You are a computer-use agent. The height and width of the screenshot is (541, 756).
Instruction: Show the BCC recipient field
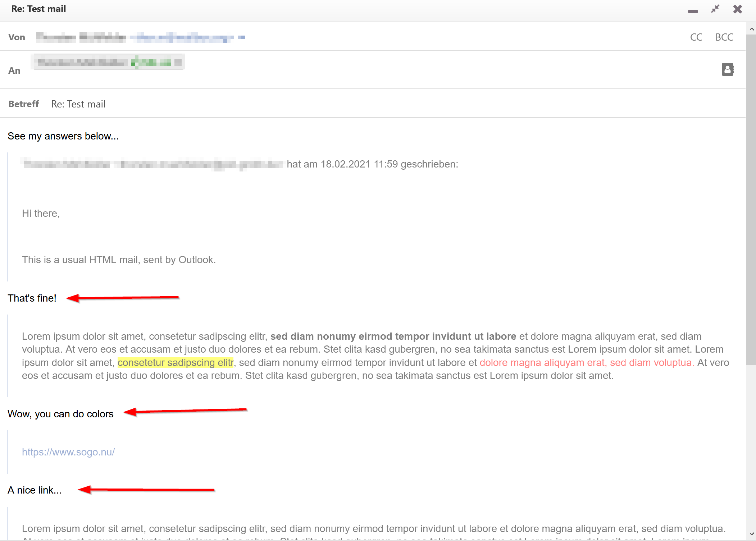click(724, 37)
